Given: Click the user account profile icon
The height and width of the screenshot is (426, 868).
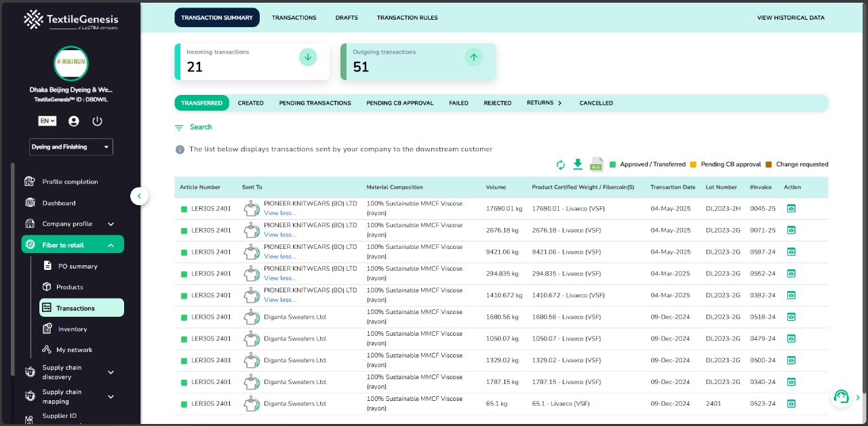Looking at the screenshot, I should [74, 121].
